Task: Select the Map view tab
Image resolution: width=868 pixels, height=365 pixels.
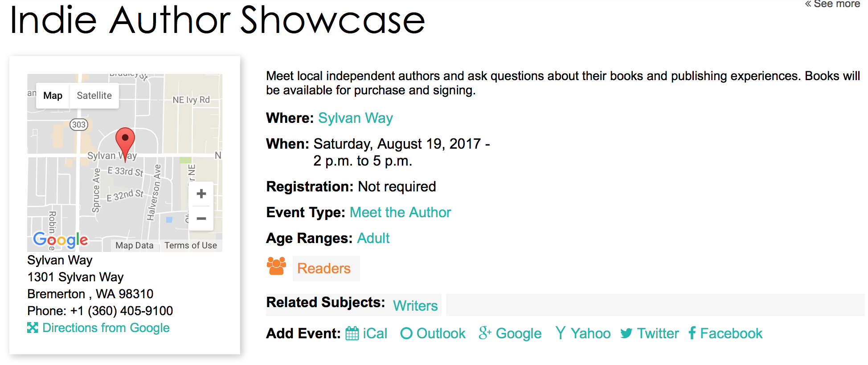Action: (53, 96)
